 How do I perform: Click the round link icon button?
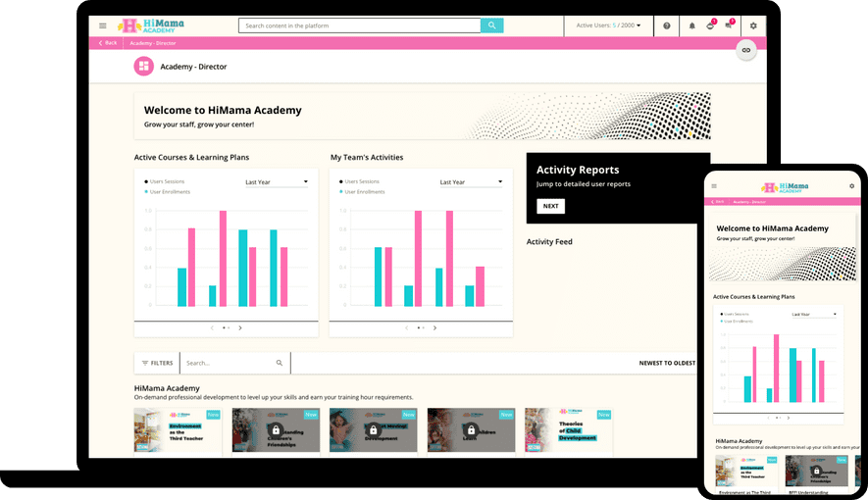click(745, 50)
